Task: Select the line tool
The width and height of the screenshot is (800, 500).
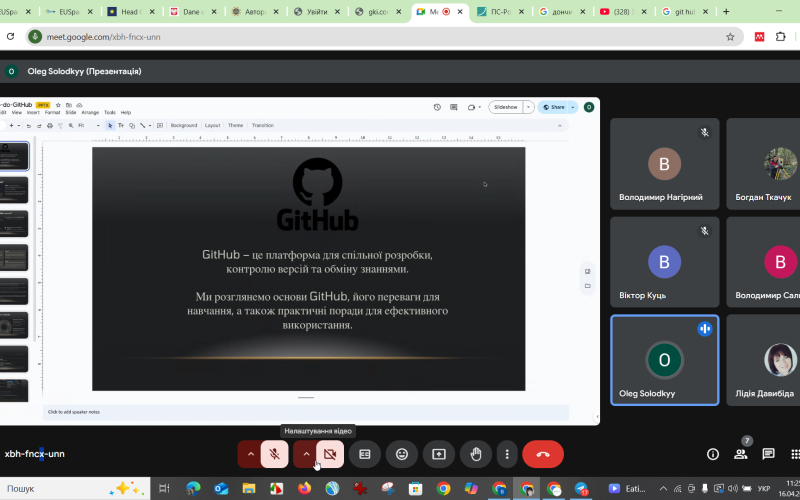Action: pos(143,126)
